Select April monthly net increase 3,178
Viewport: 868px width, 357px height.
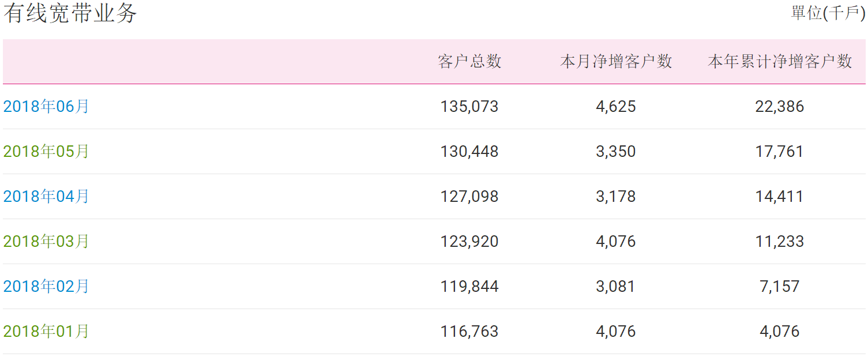(x=616, y=197)
